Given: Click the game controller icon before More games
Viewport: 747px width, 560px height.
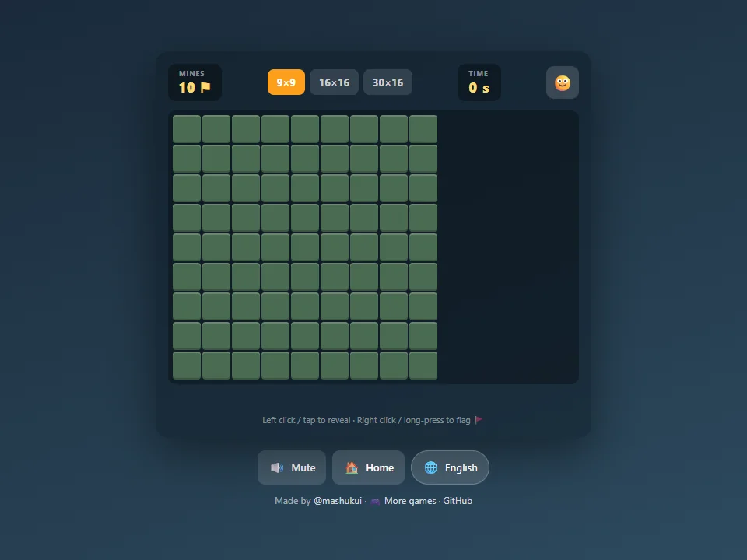Looking at the screenshot, I should 375,502.
